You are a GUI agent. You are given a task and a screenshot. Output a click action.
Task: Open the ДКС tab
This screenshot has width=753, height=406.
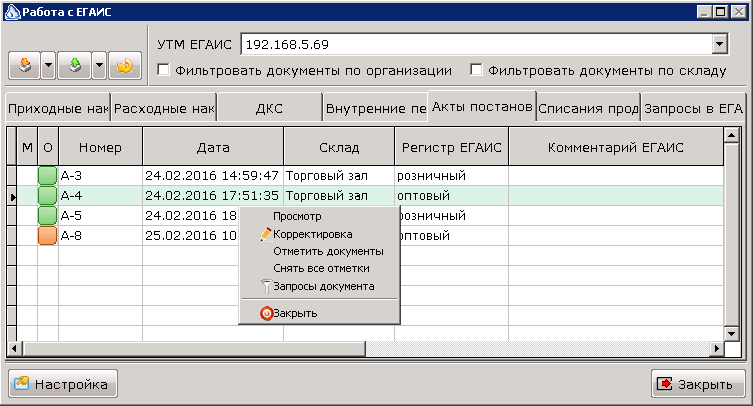coord(269,109)
